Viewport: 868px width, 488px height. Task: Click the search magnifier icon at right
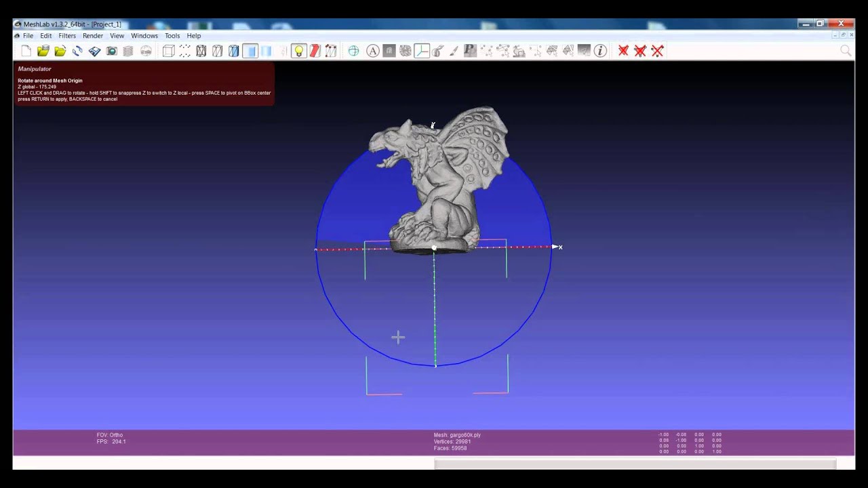point(846,51)
